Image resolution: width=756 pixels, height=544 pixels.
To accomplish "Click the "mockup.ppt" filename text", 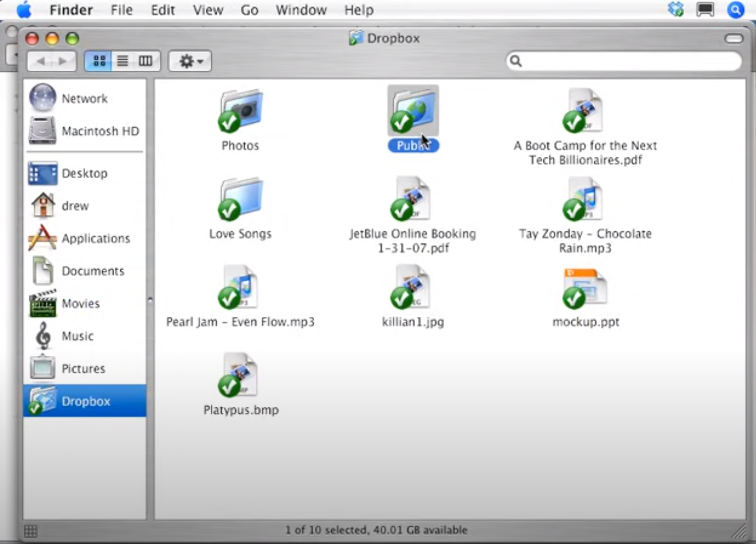I will coord(585,322).
